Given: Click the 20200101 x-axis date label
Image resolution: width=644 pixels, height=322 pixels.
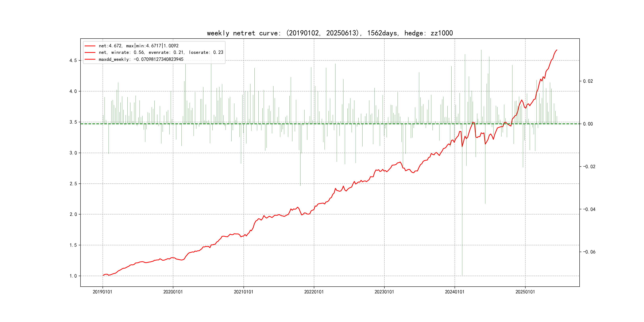Looking at the screenshot, I should click(173, 292).
